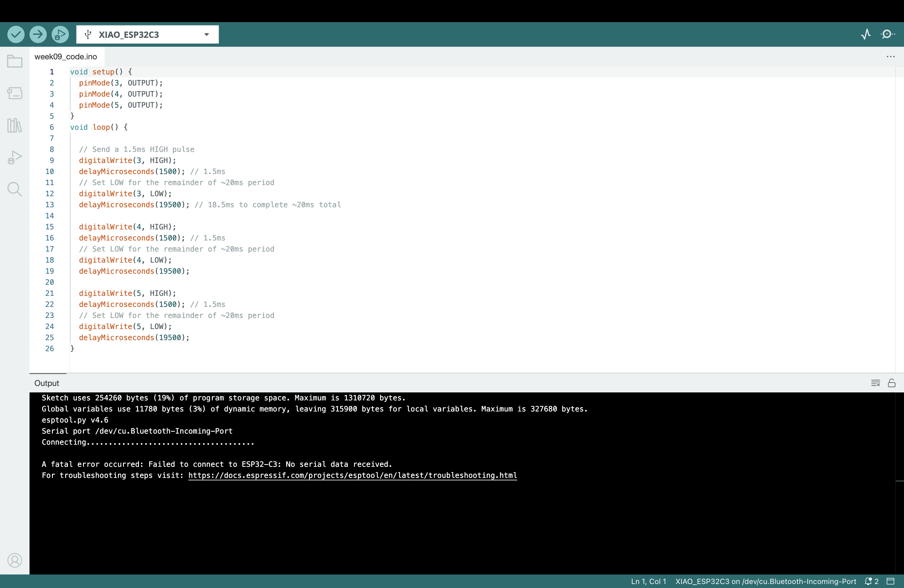The width and height of the screenshot is (904, 588).
Task: Open the sidebar Debug panel
Action: click(15, 157)
